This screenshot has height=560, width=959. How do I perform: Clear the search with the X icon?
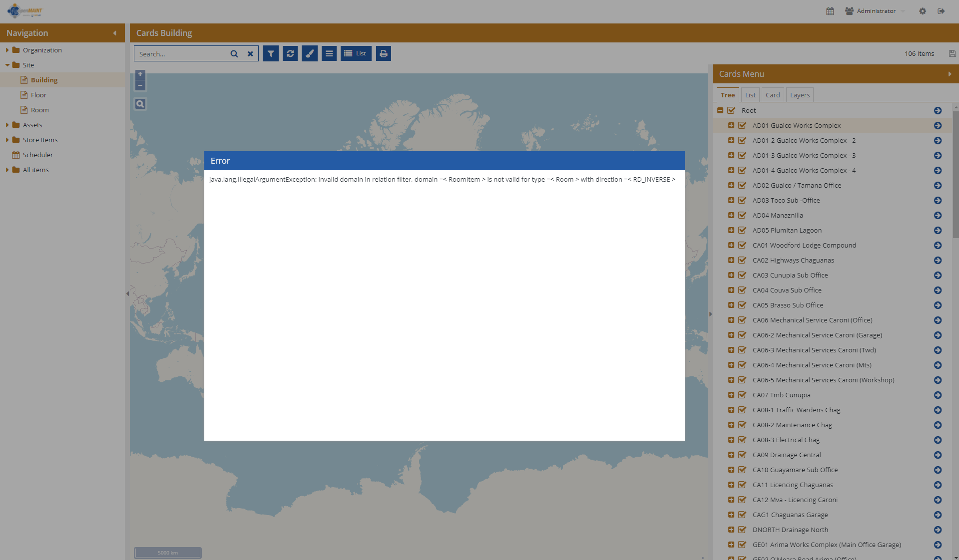(250, 54)
